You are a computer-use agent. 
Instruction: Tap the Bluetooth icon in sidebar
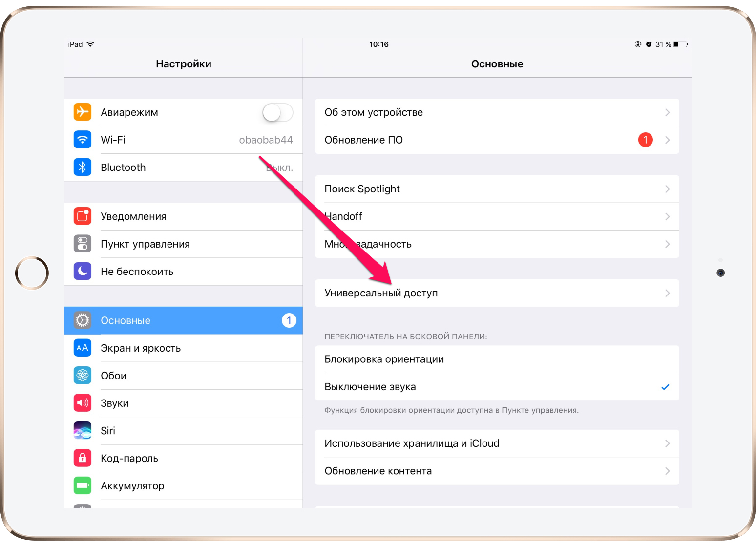83,167
